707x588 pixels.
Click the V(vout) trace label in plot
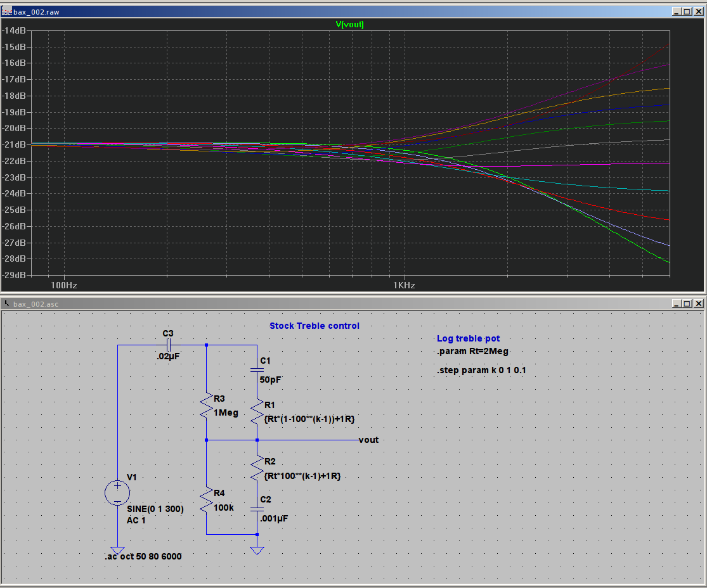click(x=349, y=24)
